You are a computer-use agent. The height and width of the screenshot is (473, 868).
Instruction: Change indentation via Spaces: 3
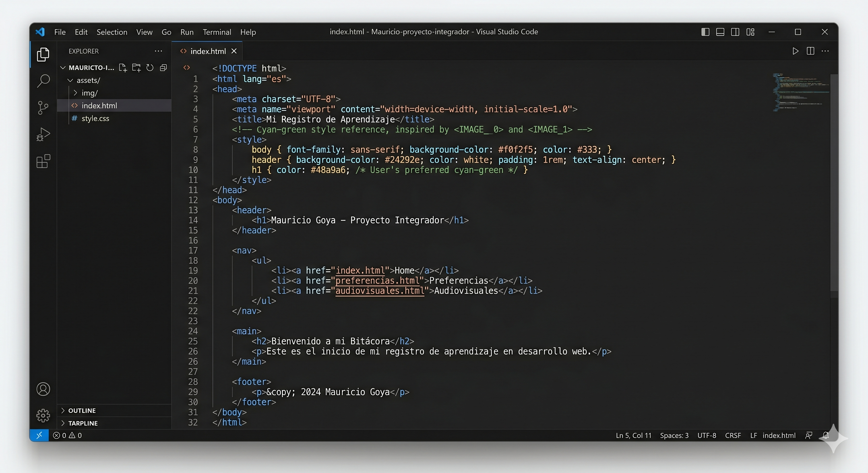(x=674, y=435)
